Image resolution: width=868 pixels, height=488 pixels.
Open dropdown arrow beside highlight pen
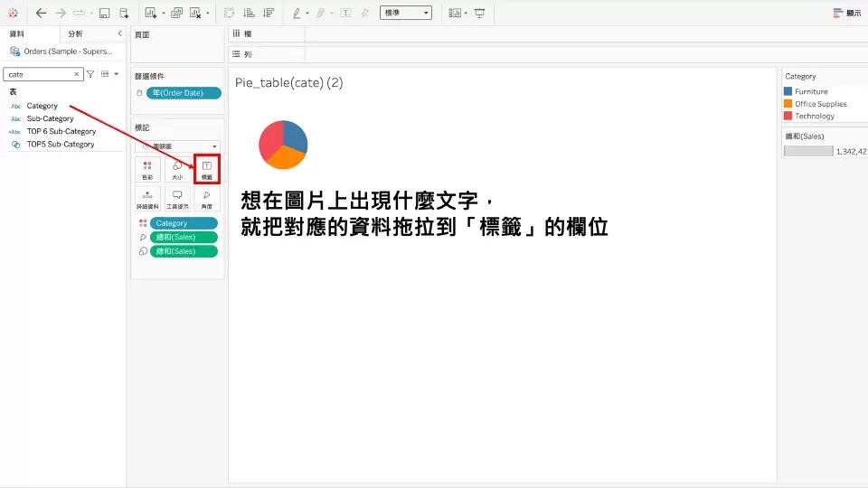(307, 14)
